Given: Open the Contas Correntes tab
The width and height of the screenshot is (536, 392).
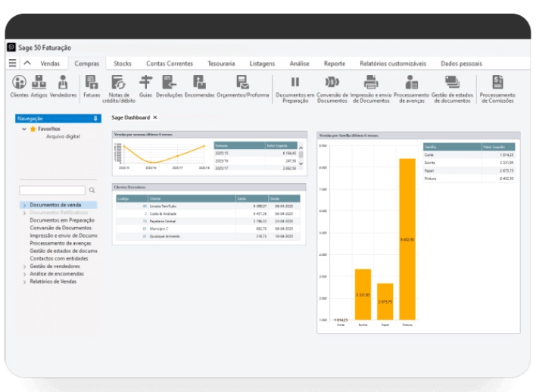Looking at the screenshot, I should [x=167, y=64].
